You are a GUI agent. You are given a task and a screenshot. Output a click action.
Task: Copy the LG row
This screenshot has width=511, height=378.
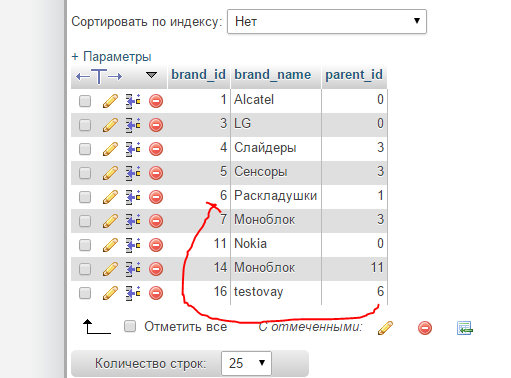click(133, 125)
